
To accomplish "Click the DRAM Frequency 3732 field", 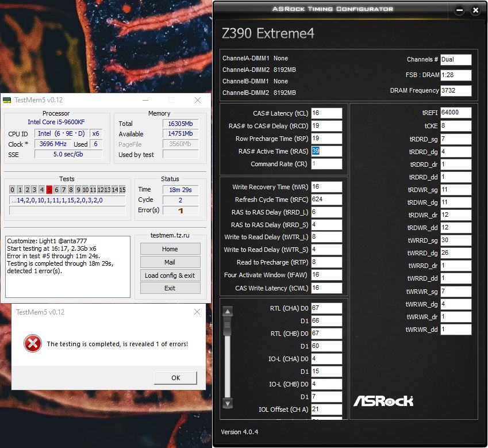I will (456, 91).
